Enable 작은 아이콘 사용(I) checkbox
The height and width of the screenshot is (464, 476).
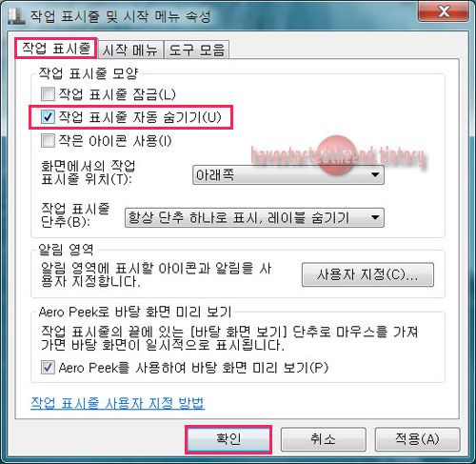[48, 141]
